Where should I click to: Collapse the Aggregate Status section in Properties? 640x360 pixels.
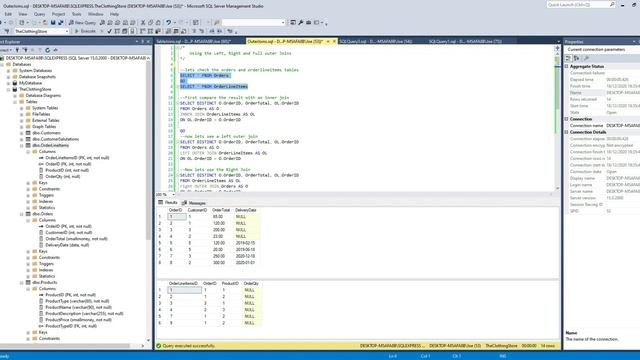tap(567, 66)
